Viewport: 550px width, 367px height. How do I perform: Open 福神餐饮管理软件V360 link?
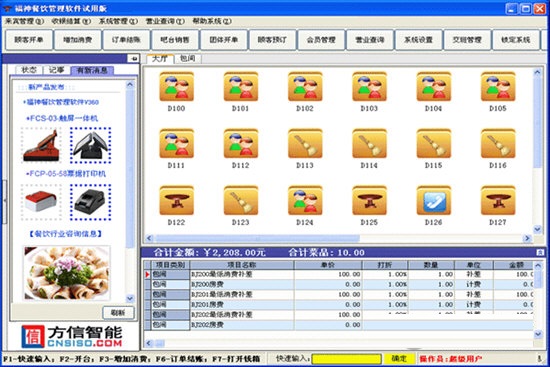[x=61, y=102]
